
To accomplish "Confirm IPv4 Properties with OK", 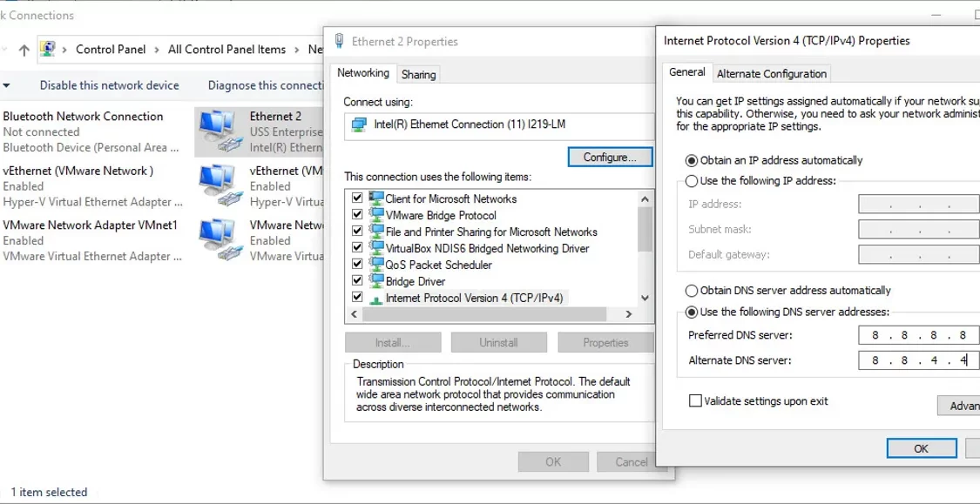I will coord(922,448).
